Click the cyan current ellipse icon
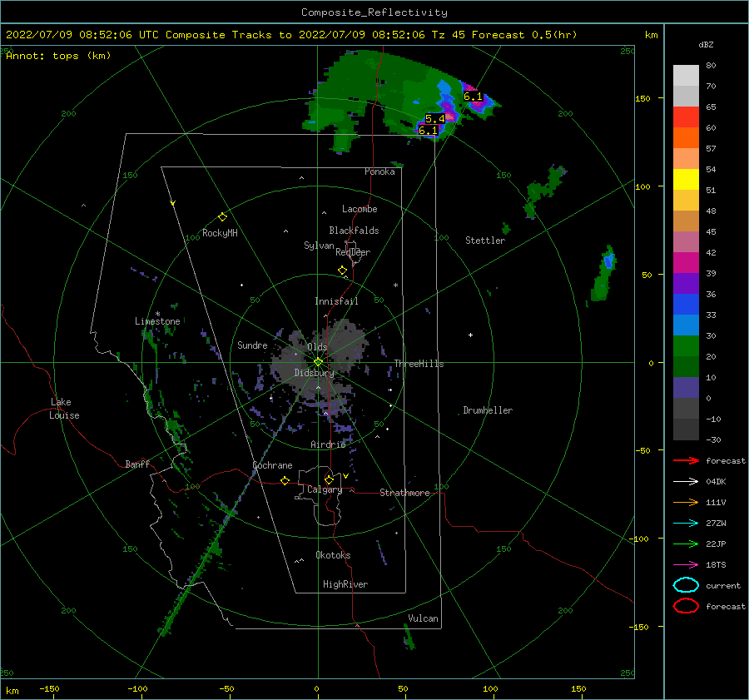Viewport: 749px width, 700px height. click(686, 585)
